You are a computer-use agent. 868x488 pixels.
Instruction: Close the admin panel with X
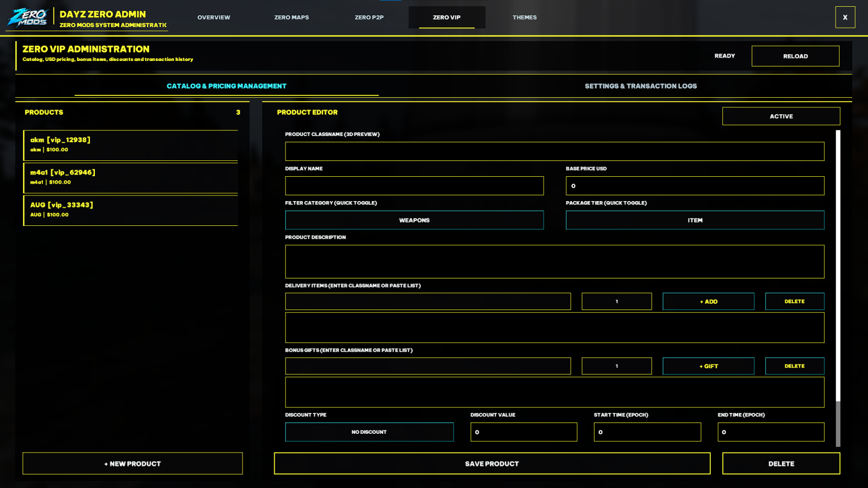(x=845, y=18)
